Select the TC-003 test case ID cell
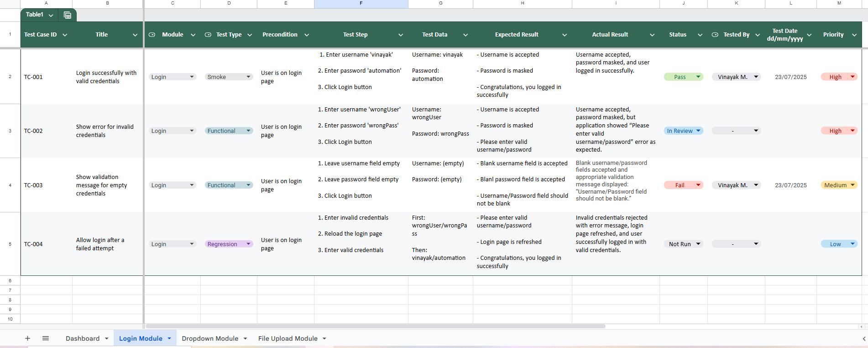This screenshot has width=868, height=348. (46, 185)
